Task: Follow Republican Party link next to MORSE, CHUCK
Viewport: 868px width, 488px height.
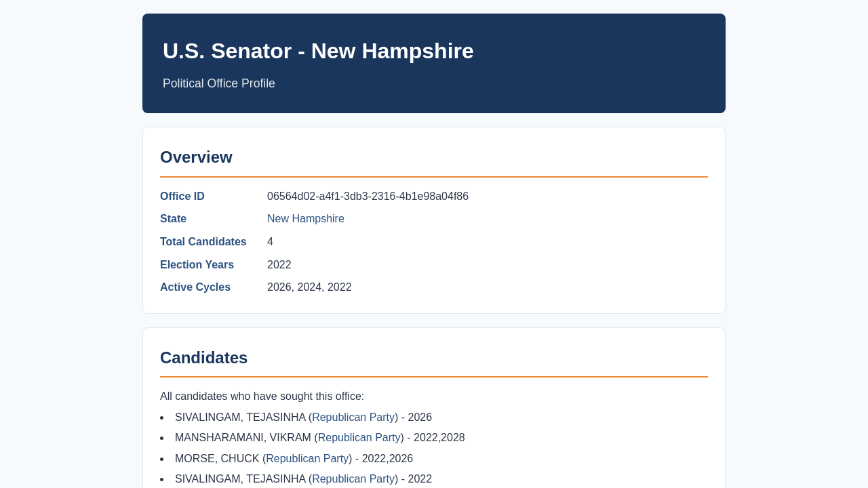Action: 307,459
